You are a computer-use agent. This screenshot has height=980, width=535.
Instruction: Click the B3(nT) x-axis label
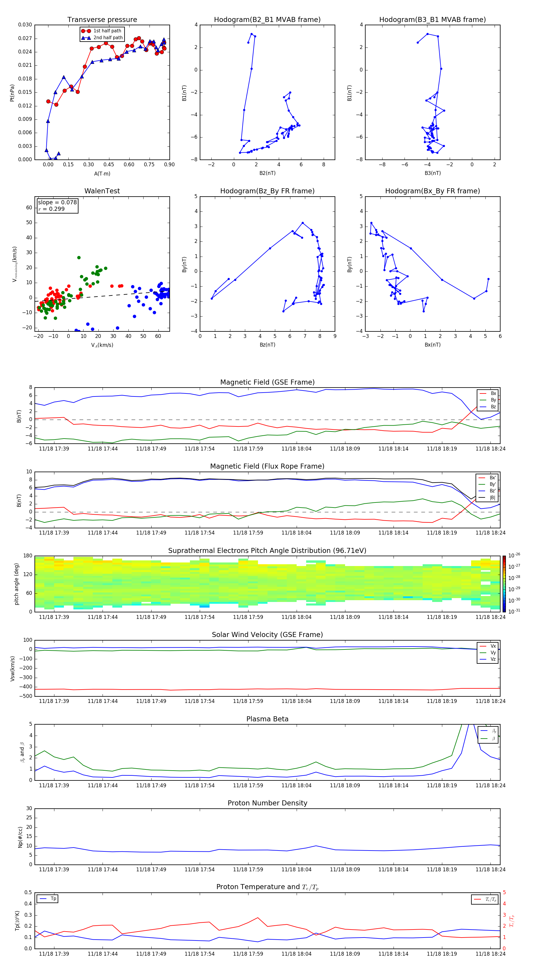point(432,173)
